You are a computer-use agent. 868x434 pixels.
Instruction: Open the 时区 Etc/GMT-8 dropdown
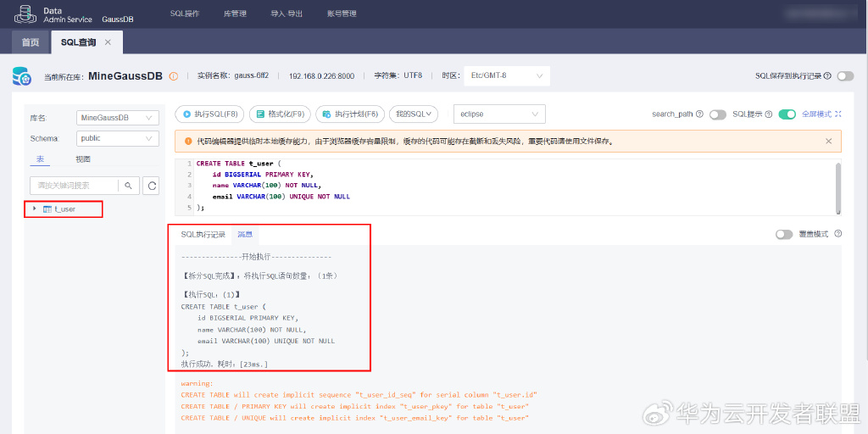[507, 75]
